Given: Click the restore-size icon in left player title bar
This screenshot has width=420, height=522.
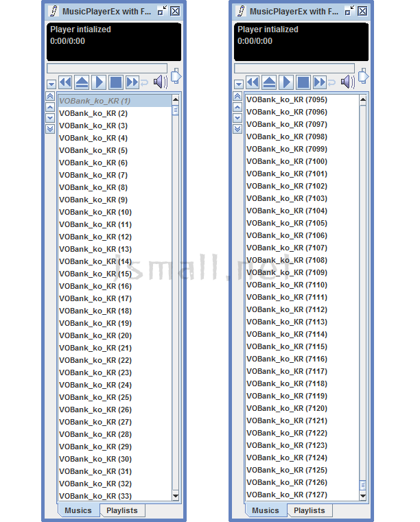Looking at the screenshot, I should 162,11.
